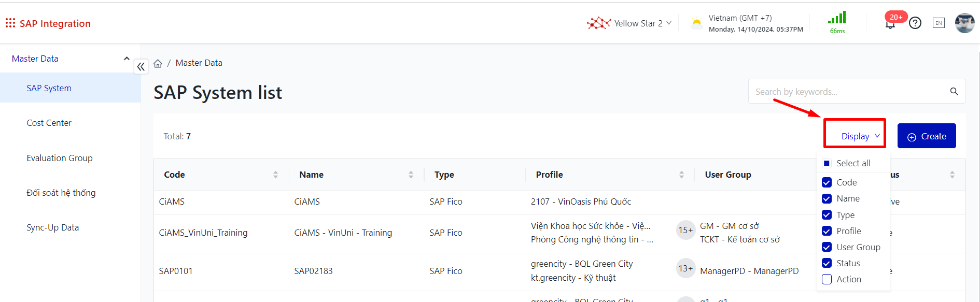Enable the Action column checkbox
Screen dimensions: 980x302
pyautogui.click(x=827, y=279)
